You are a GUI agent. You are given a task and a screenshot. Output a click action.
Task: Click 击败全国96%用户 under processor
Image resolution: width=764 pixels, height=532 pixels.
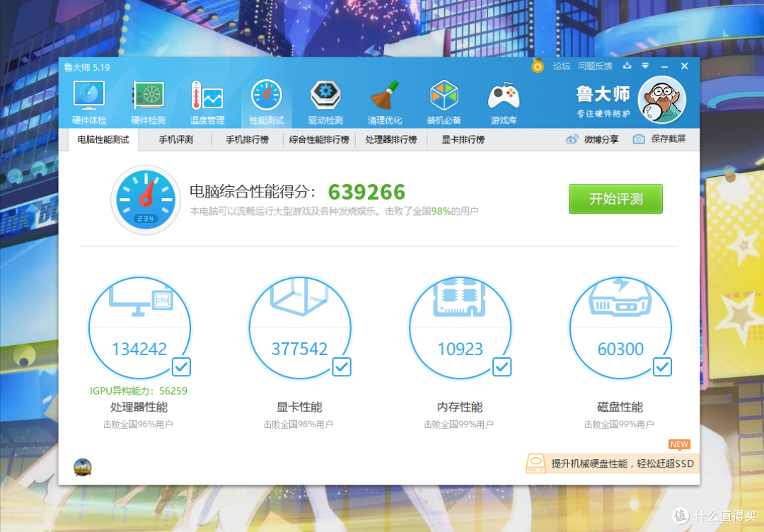coord(138,424)
